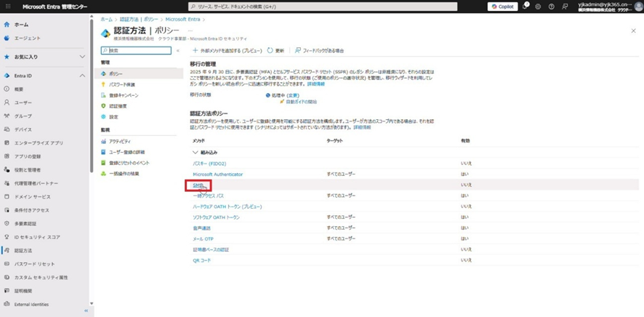Collapse the Entra ID sidebar section
The height and width of the screenshot is (317, 644).
point(82,76)
